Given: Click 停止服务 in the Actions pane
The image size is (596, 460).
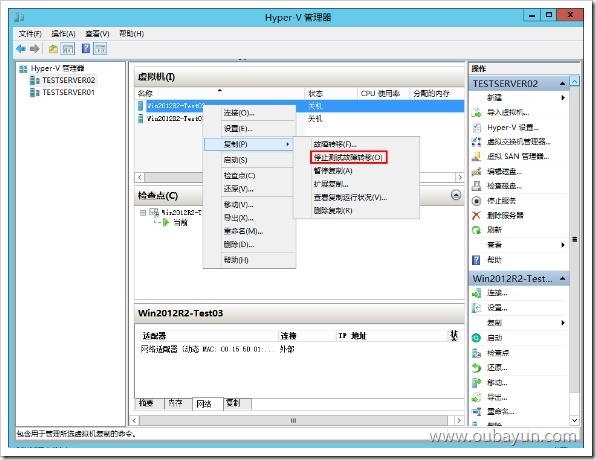Looking at the screenshot, I should click(501, 201).
